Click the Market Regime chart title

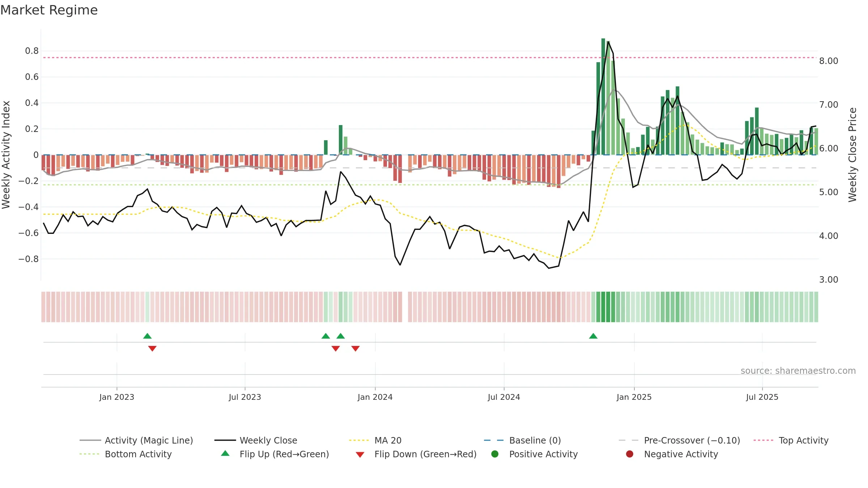click(x=49, y=10)
